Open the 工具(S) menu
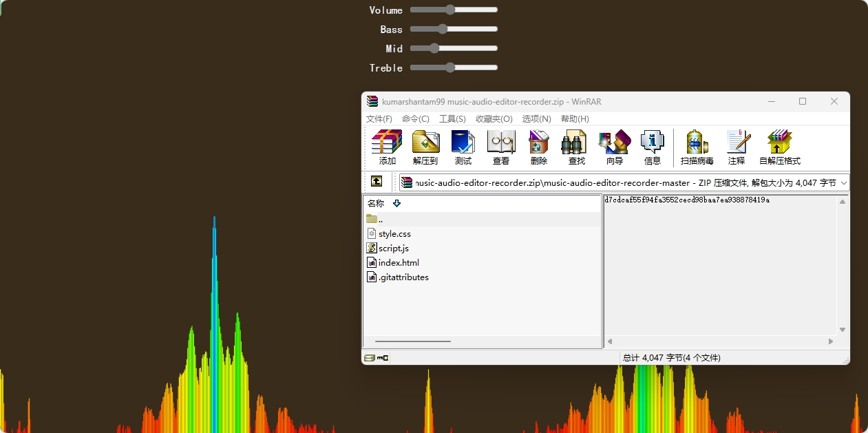This screenshot has width=868, height=433. click(452, 119)
